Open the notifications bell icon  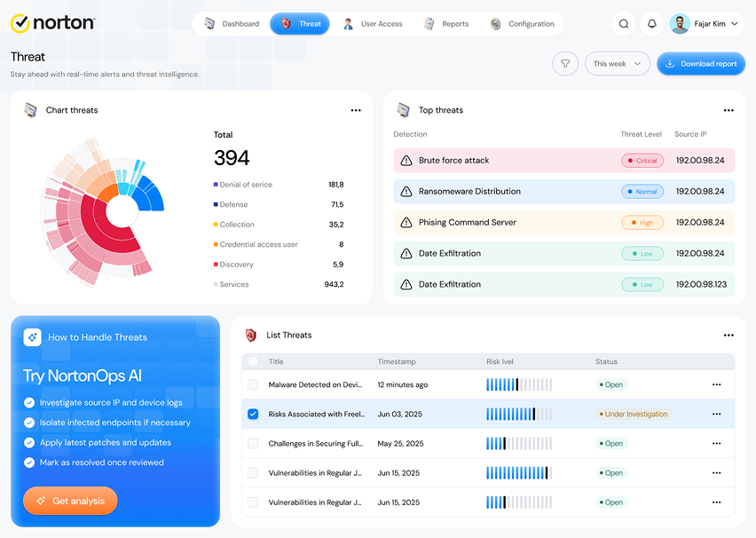[x=652, y=24]
